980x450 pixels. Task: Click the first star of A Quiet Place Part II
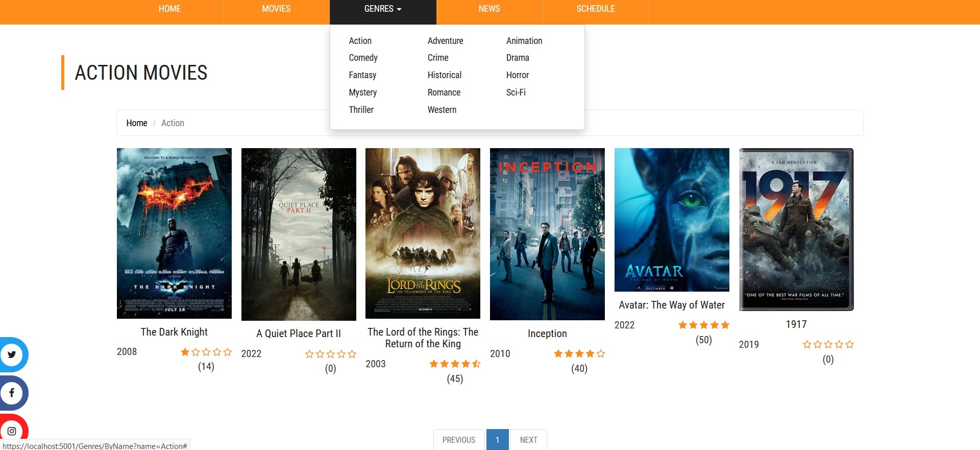click(x=309, y=354)
